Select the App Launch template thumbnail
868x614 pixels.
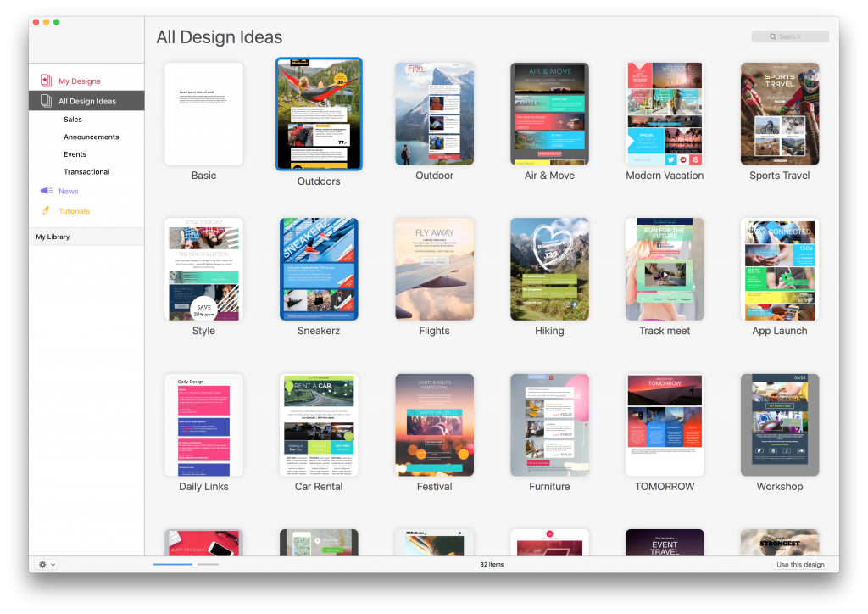pos(780,269)
